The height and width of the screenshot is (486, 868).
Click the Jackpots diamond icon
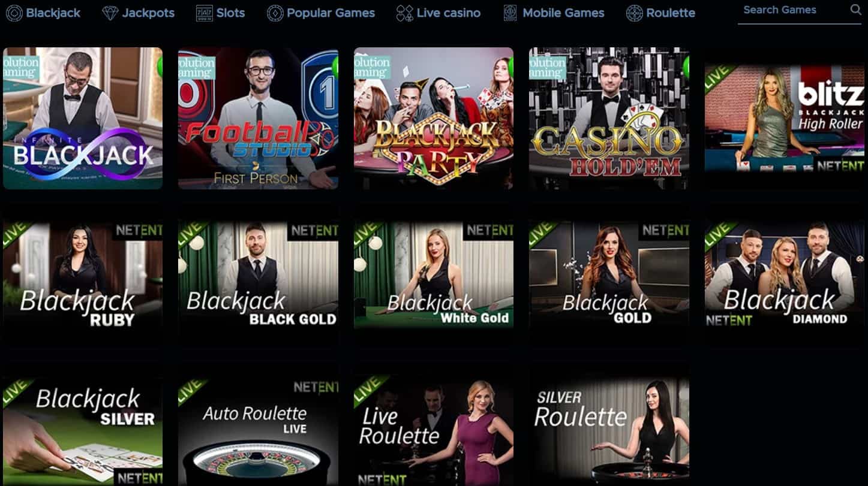(110, 13)
